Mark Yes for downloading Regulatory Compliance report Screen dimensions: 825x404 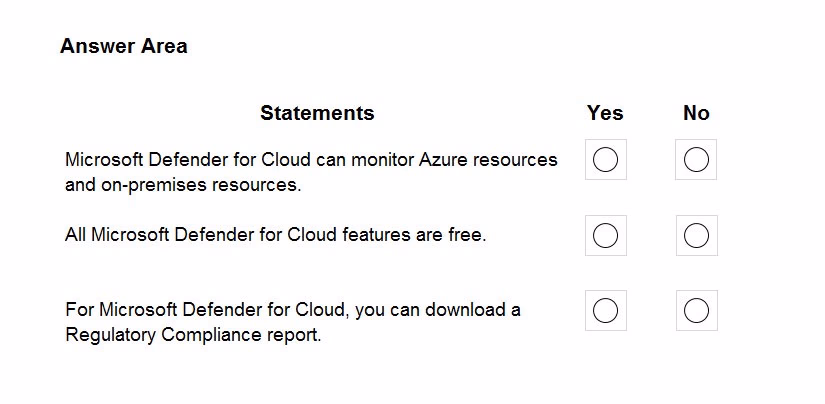606,310
